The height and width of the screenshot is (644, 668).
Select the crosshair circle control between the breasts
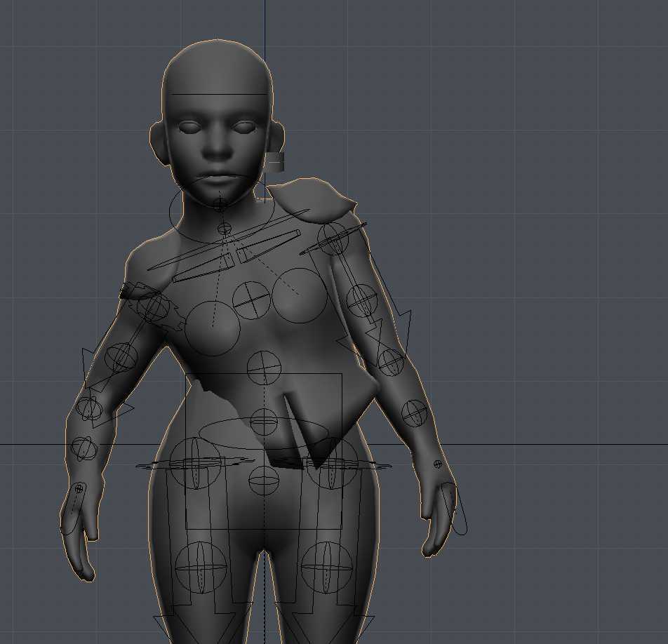(x=252, y=300)
